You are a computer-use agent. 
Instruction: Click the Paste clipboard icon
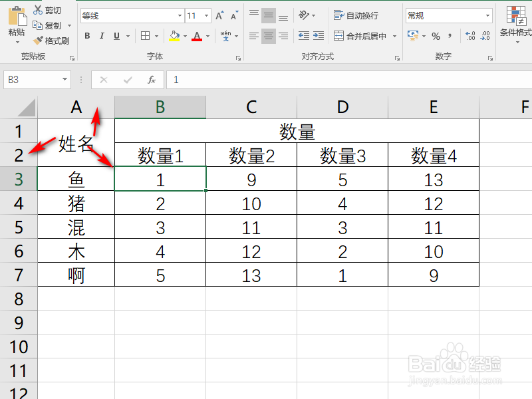tap(17, 16)
